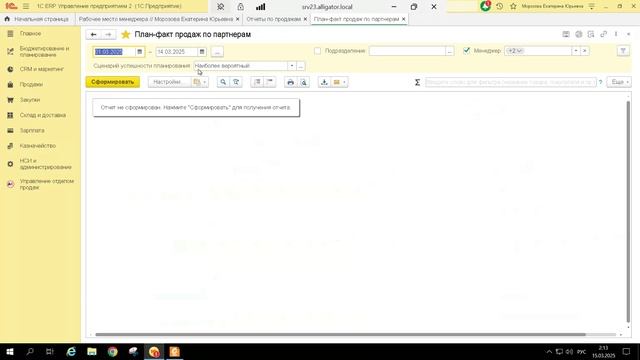The width and height of the screenshot is (640, 360).
Task: Click the connection signal bars icon
Action: tap(260, 7)
